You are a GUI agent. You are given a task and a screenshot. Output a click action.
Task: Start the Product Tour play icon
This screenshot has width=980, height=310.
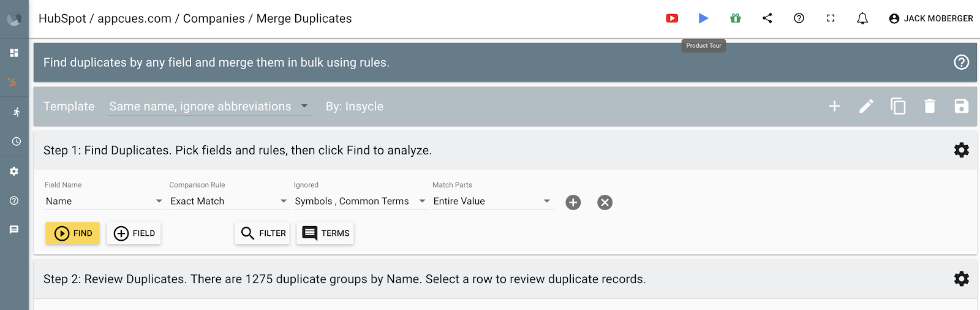(x=704, y=18)
